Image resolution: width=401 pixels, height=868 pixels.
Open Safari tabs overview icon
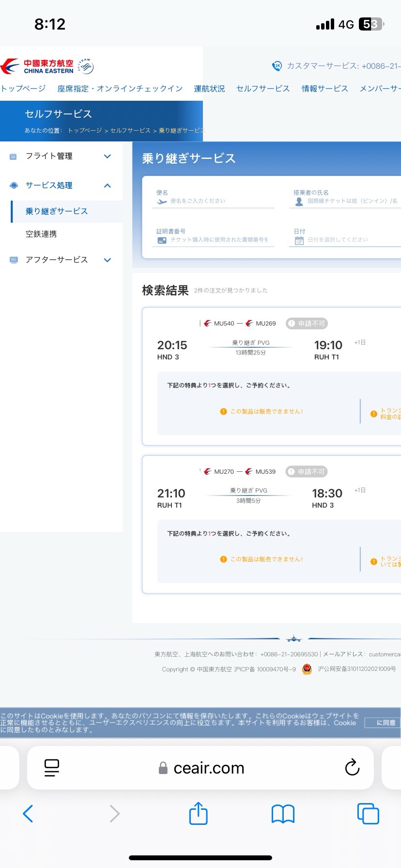(x=368, y=813)
